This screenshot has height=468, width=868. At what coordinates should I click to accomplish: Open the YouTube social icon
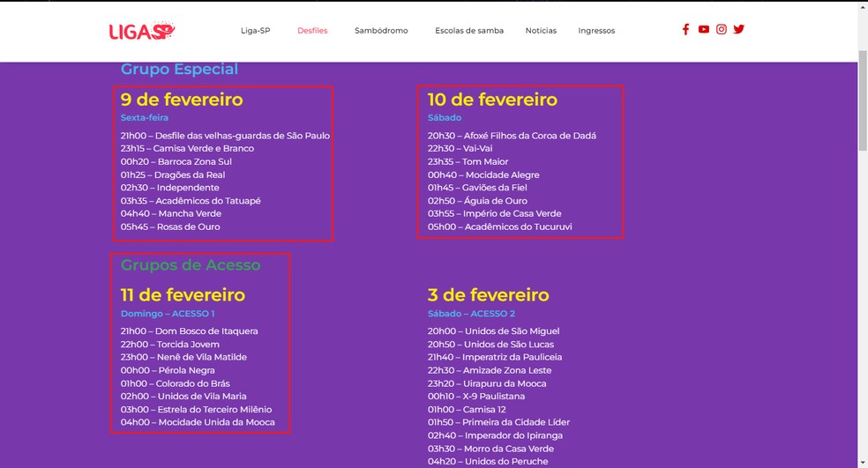click(704, 29)
